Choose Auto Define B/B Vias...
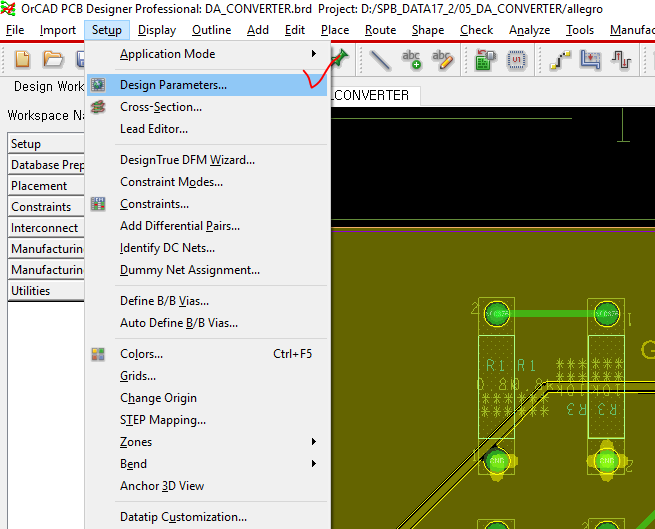This screenshot has height=529, width=655. (207, 323)
